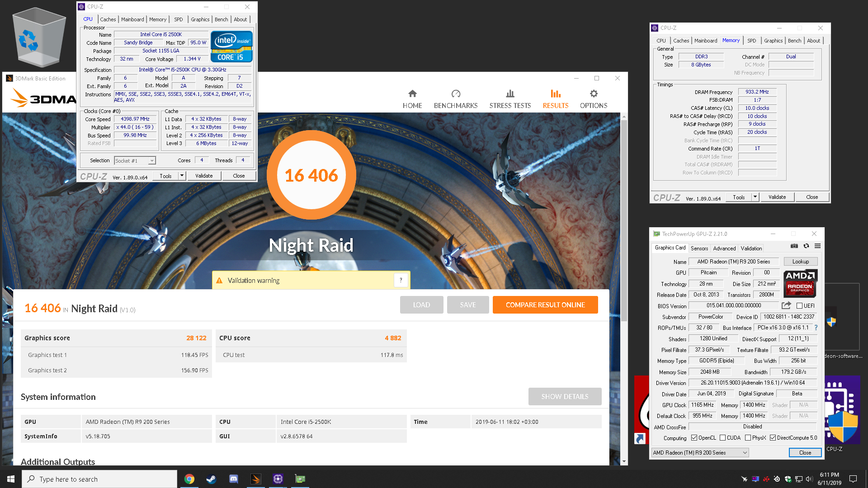868x488 pixels.
Task: Click the network tray icon
Action: tap(799, 479)
